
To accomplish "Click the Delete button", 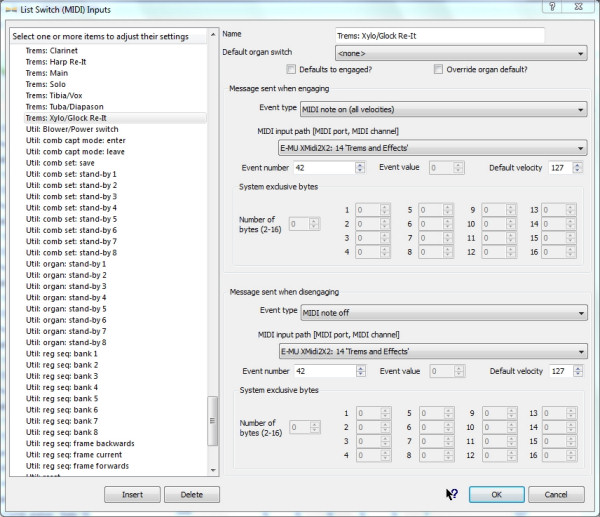I will point(191,495).
